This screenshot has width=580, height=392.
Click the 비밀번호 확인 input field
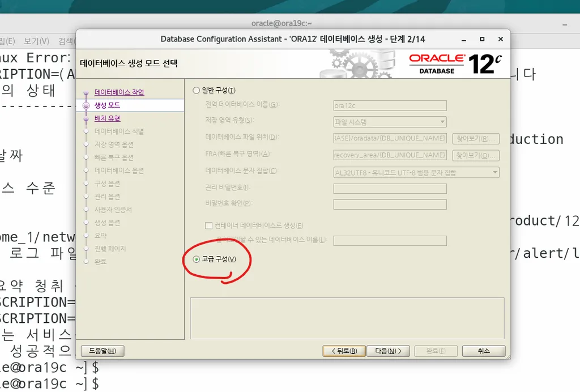[390, 204]
